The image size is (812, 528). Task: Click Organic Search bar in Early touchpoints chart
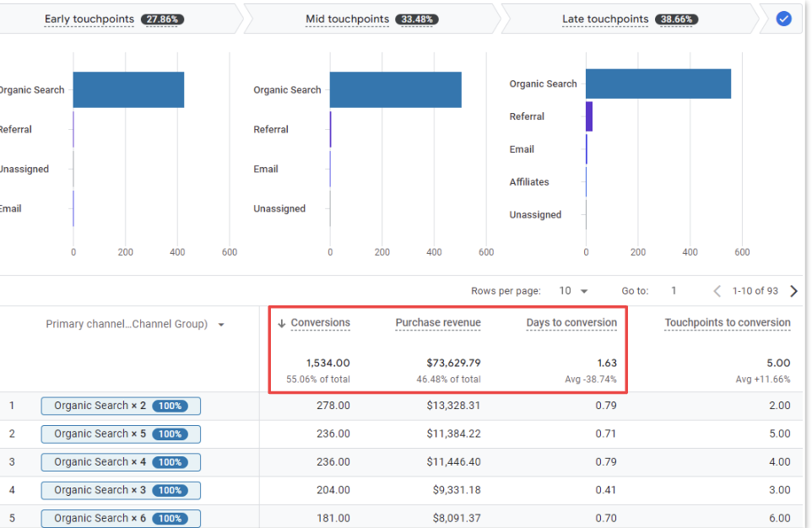[x=128, y=89]
